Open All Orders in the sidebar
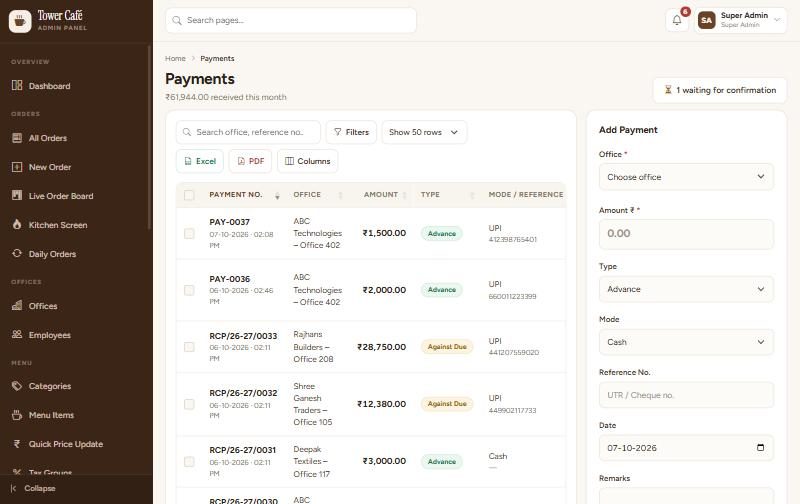Image resolution: width=800 pixels, height=504 pixels. (x=47, y=138)
